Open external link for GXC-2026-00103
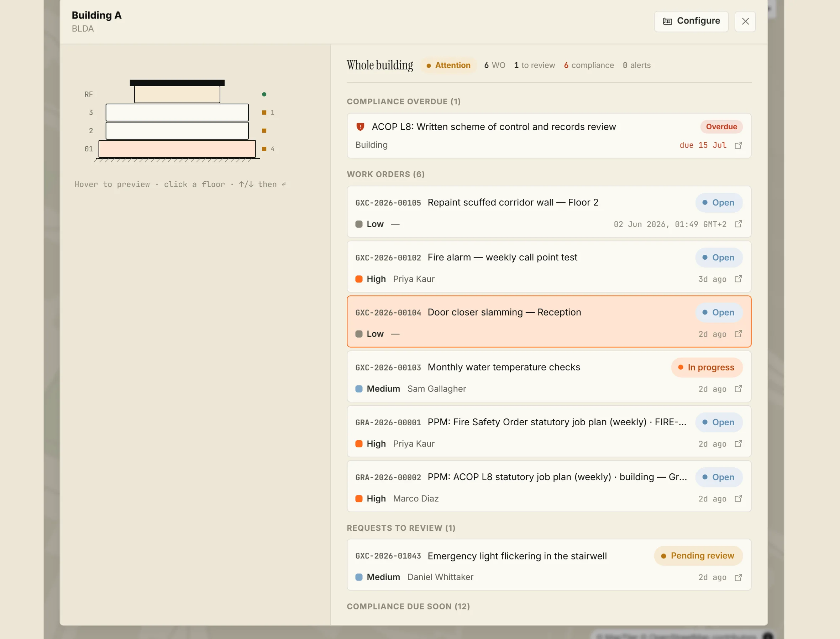 point(738,389)
